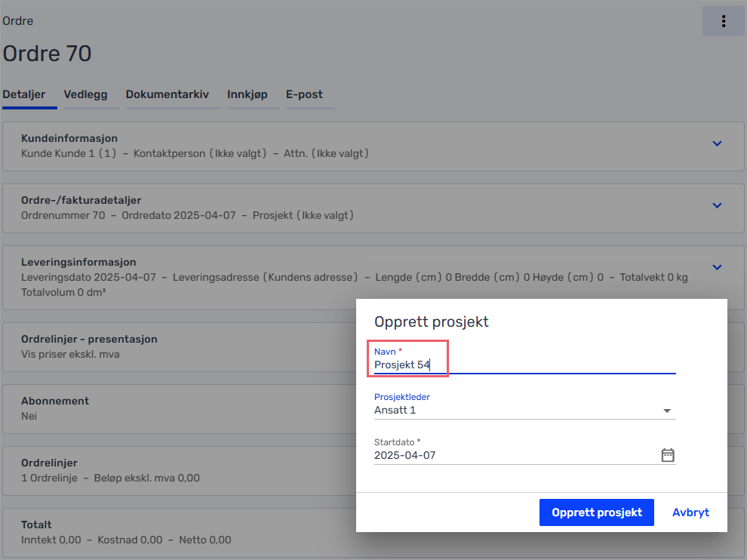747x560 pixels.
Task: Switch to the Vedlegg tab
Action: click(85, 95)
